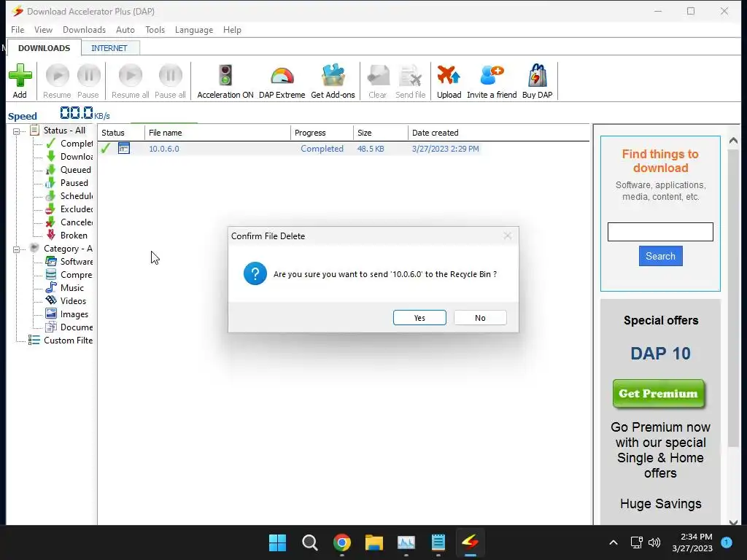The height and width of the screenshot is (560, 747).
Task: Select Canceled status filter
Action: 69,222
